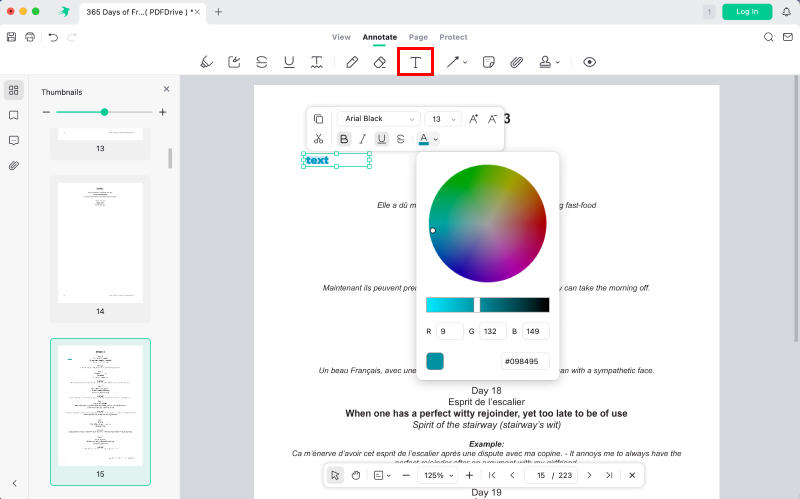Toggle strikethrough formatting in text toolbar
Image resolution: width=800 pixels, height=499 pixels.
coord(401,139)
